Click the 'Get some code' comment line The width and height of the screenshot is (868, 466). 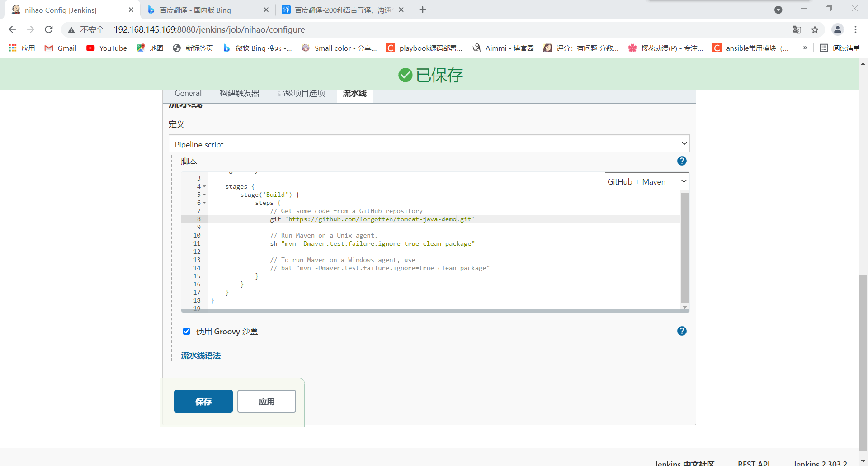[346, 211]
